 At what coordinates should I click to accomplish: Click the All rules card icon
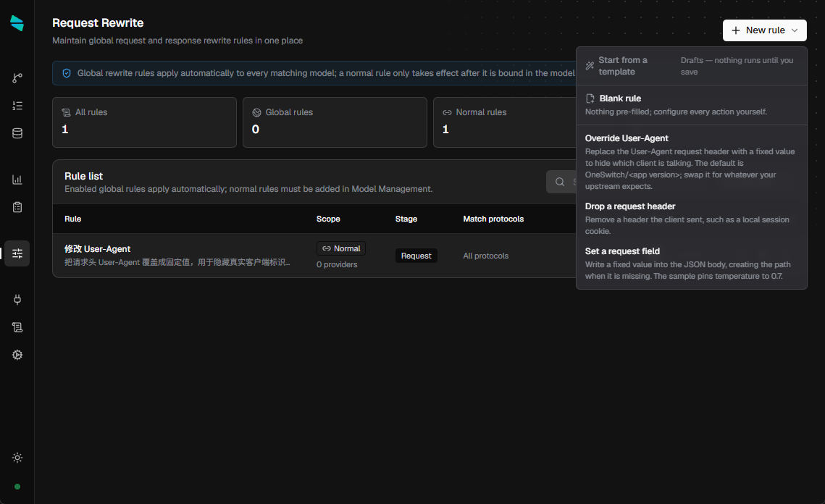pyautogui.click(x=66, y=112)
